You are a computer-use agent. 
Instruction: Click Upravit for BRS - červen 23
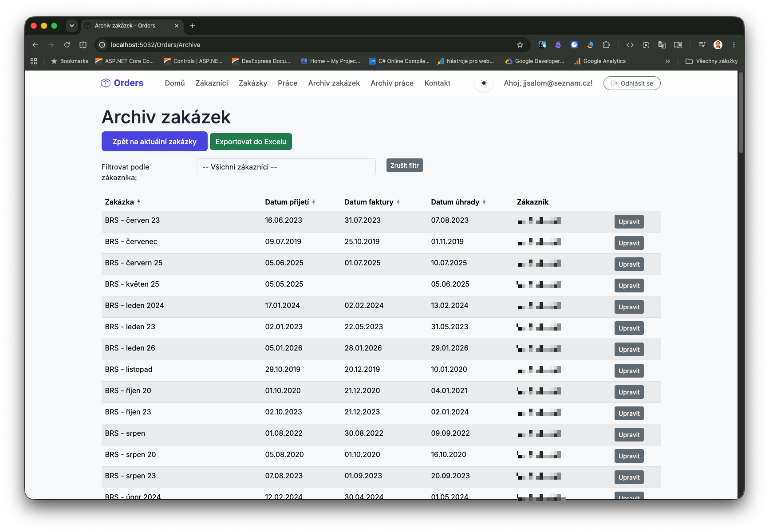[x=629, y=222]
